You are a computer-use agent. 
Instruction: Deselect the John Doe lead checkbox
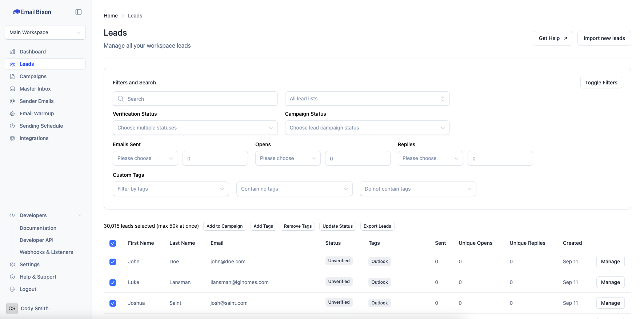[x=113, y=262]
